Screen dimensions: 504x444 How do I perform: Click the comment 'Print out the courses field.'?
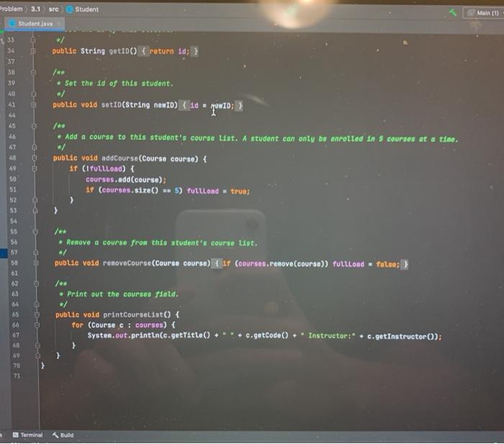click(122, 294)
